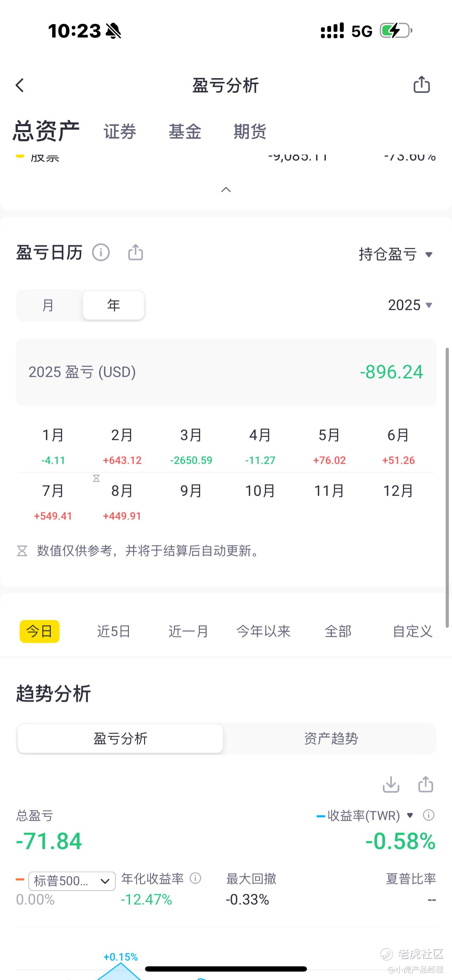Switch to the 期货 tab
The height and width of the screenshot is (980, 452).
pos(250,132)
